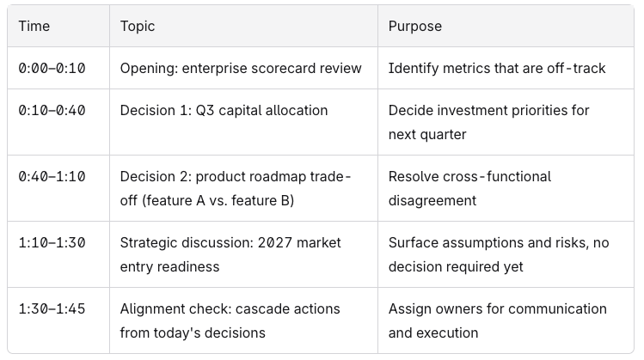Viewport: 644px width, 360px height.
Task: Click the Topic column header
Action: tap(243, 27)
